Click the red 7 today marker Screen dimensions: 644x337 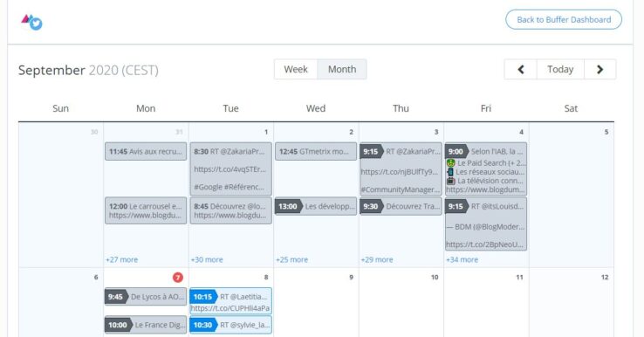(x=177, y=278)
